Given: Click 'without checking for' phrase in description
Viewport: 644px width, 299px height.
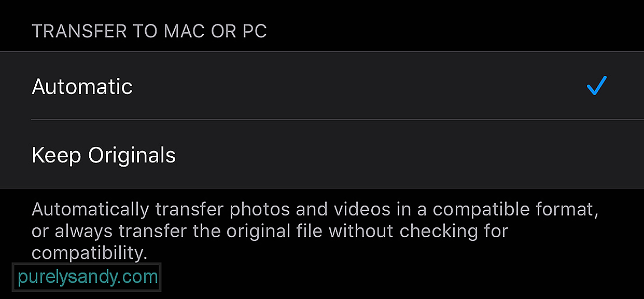Looking at the screenshot, I should pos(418,231).
